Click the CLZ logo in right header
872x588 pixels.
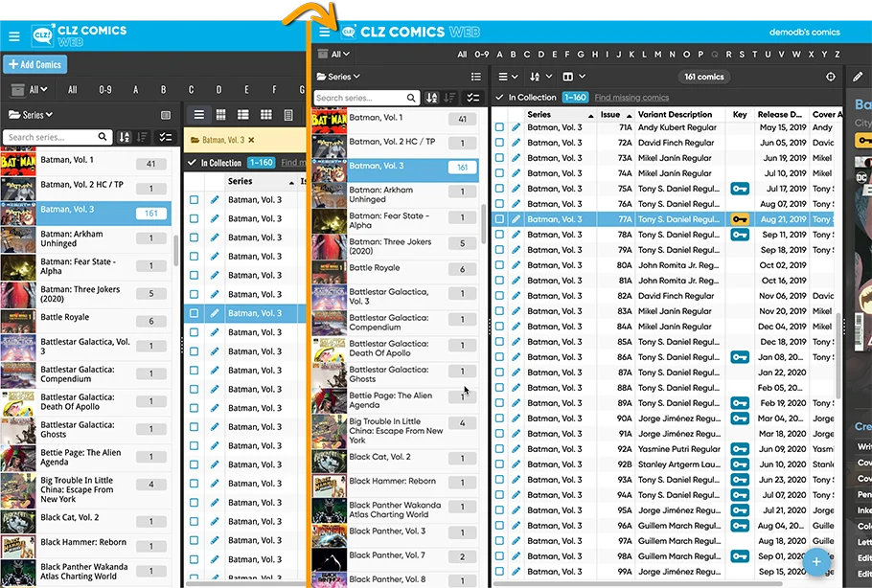point(349,32)
